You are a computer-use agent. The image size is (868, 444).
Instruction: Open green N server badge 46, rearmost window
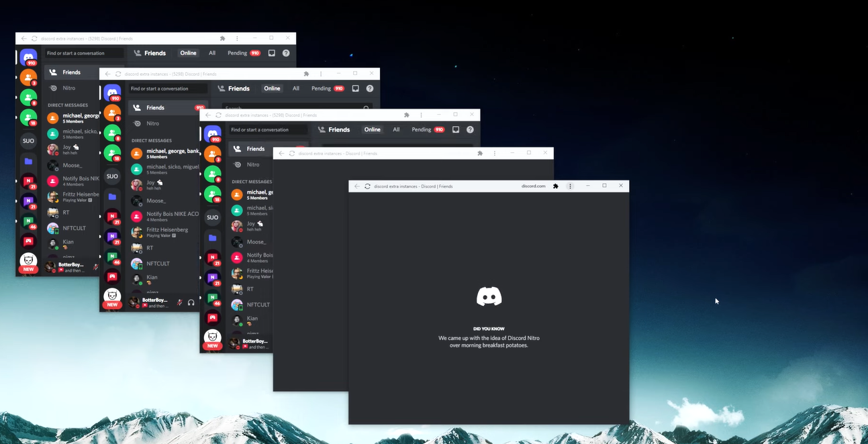pyautogui.click(x=28, y=221)
